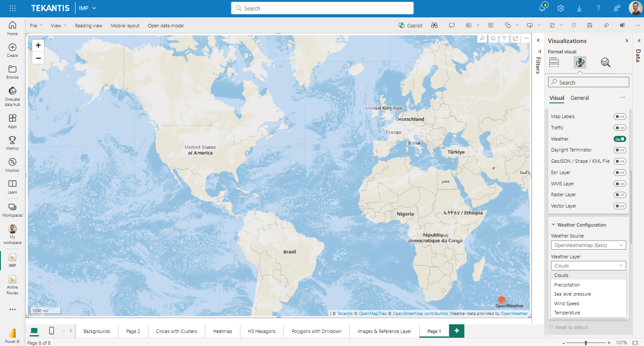Open the Weather Source dropdown
Image resolution: width=644 pixels, height=346 pixels.
pos(588,245)
